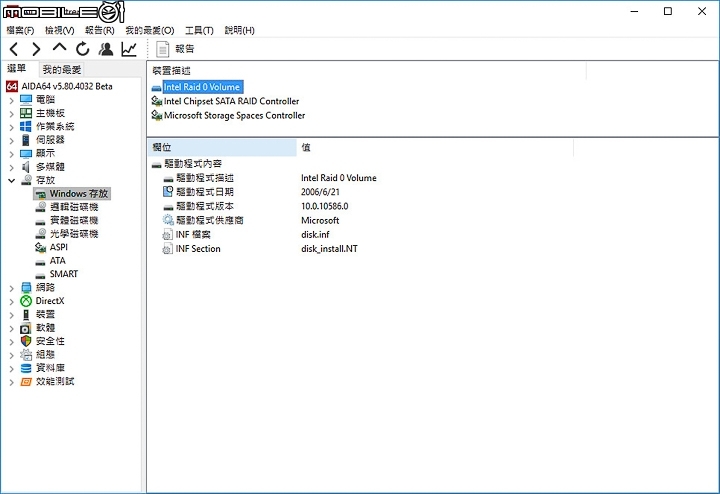Image resolution: width=720 pixels, height=494 pixels.
Task: Go back with the left arrow toolbar icon
Action: 14,49
